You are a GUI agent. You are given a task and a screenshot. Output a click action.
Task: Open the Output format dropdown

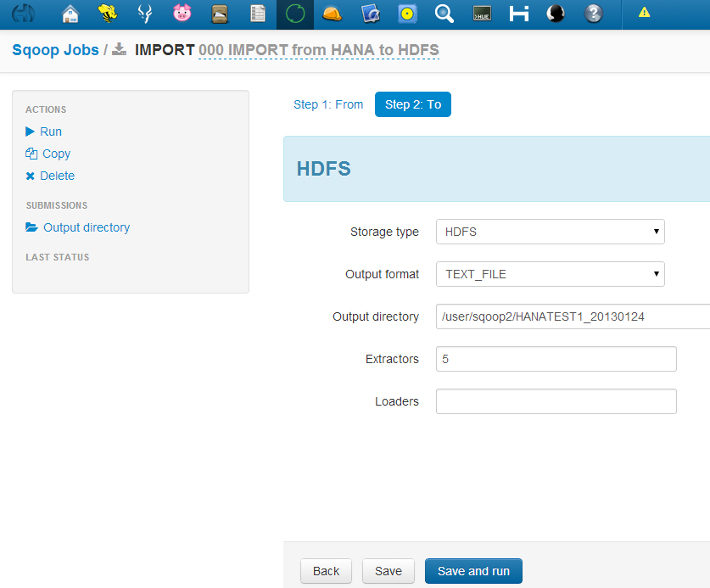tap(551, 274)
